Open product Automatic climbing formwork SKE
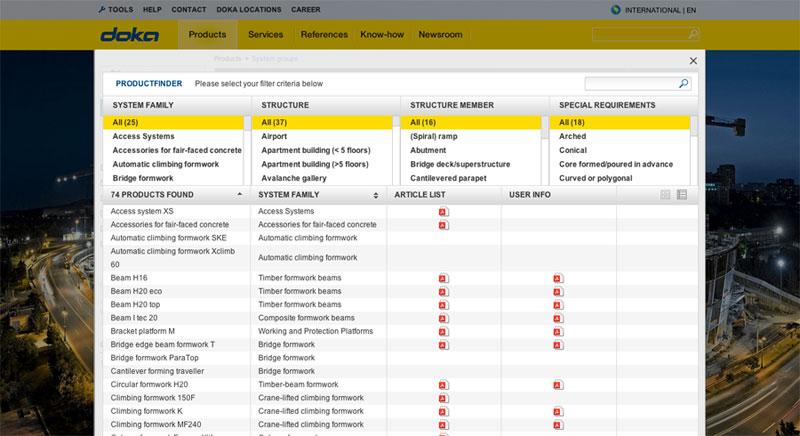Viewport: 800px width, 436px height. click(168, 238)
